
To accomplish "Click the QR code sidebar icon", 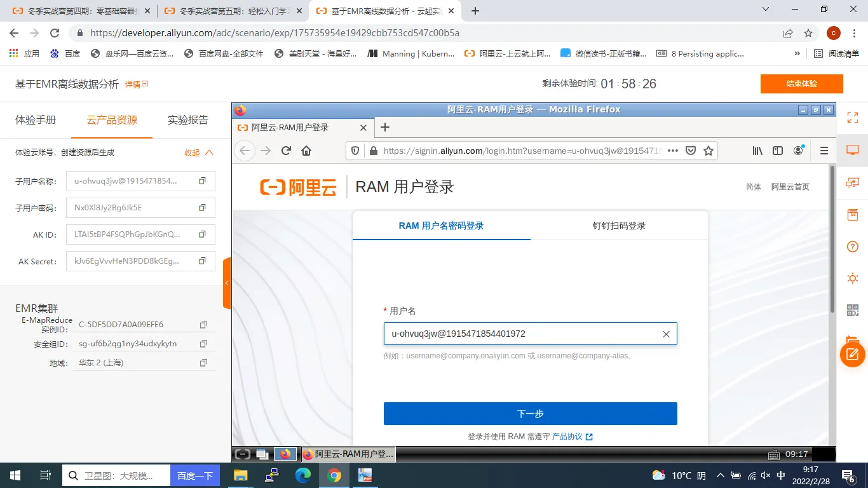I will (853, 310).
